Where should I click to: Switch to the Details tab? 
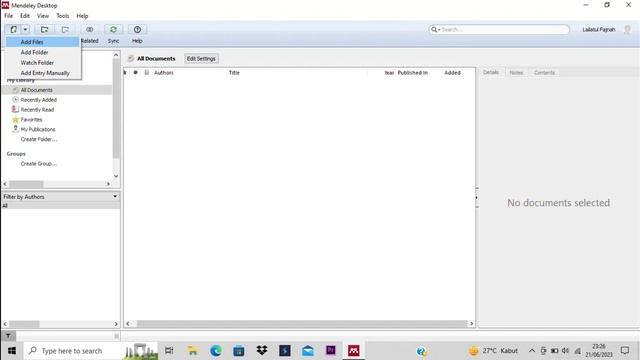(x=491, y=72)
